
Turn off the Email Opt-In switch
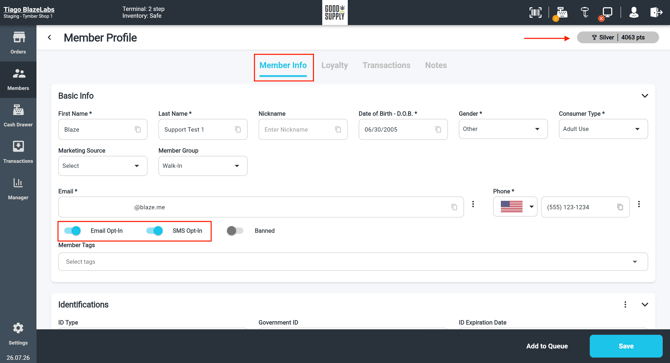tap(73, 231)
